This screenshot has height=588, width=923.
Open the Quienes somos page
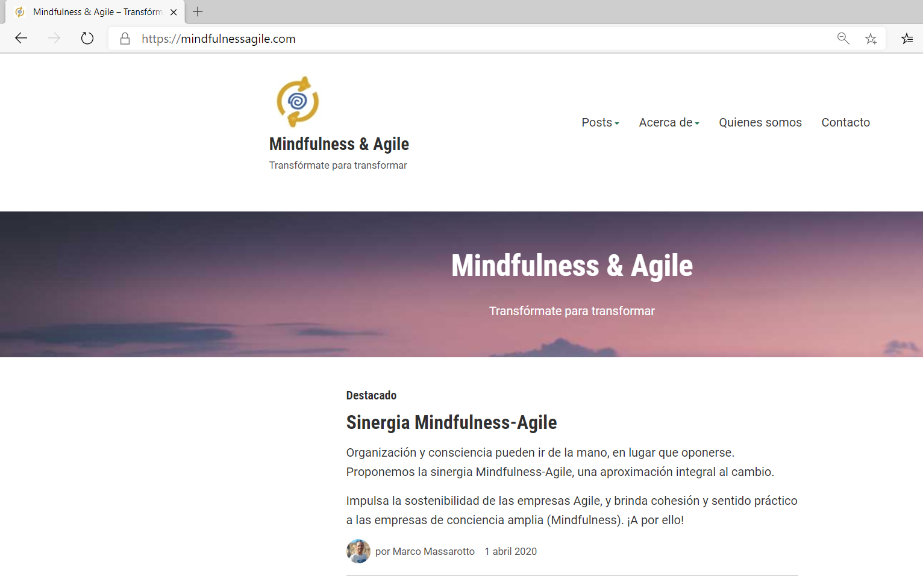point(760,122)
